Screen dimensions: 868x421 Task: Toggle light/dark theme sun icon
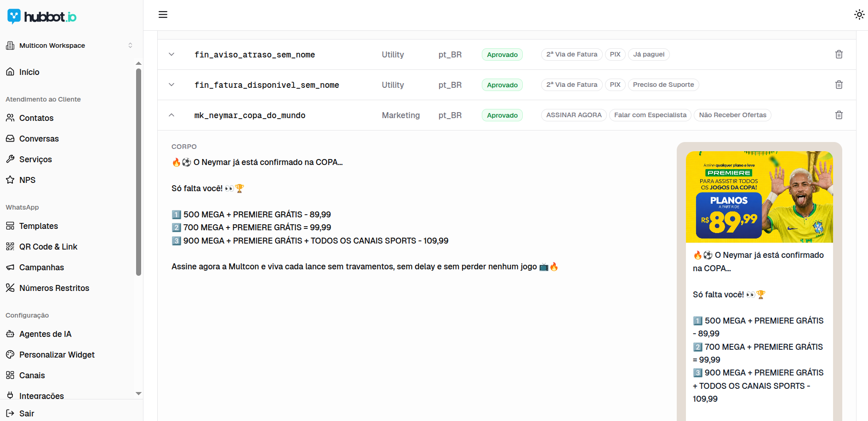pos(859,15)
